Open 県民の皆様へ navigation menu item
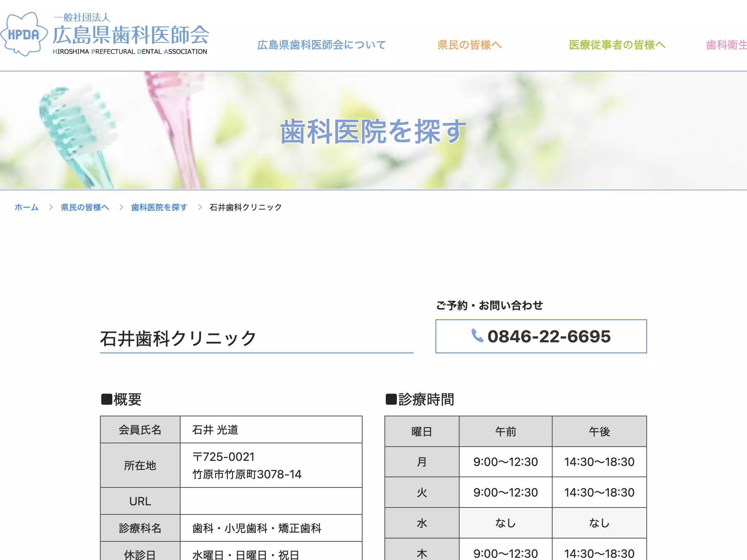Viewport: 747px width, 560px height. [x=469, y=45]
